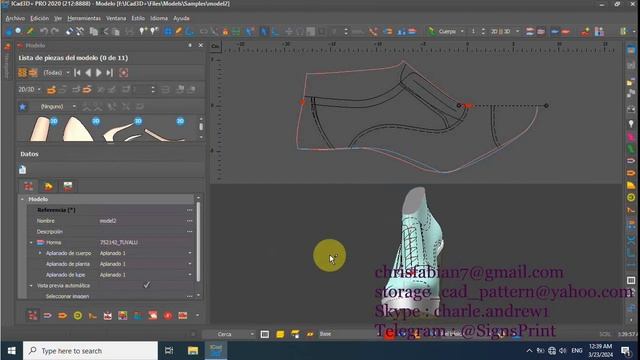Click the pink icon in the right sidebar
The width and height of the screenshot is (640, 360).
click(x=631, y=136)
